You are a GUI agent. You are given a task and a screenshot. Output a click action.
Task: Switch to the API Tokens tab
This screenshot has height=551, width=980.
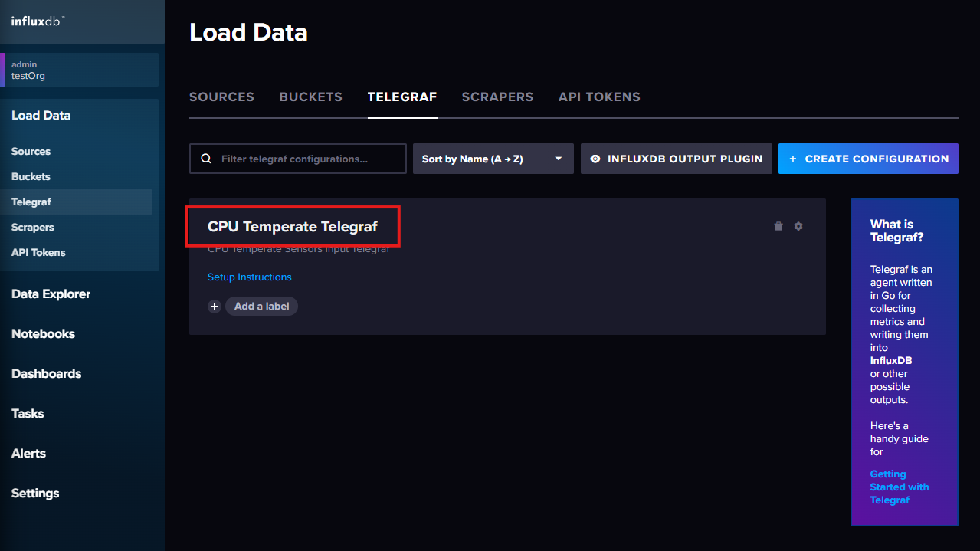[x=599, y=97]
